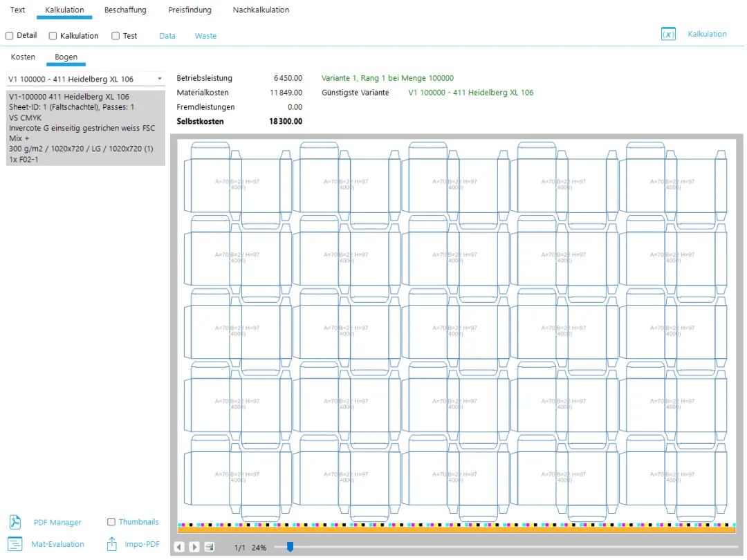Image resolution: width=747 pixels, height=560 pixels.
Task: Click the PDF Manager icon
Action: (x=15, y=523)
